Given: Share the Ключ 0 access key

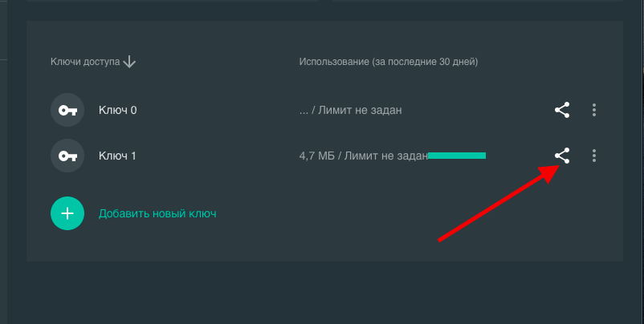Looking at the screenshot, I should click(562, 110).
